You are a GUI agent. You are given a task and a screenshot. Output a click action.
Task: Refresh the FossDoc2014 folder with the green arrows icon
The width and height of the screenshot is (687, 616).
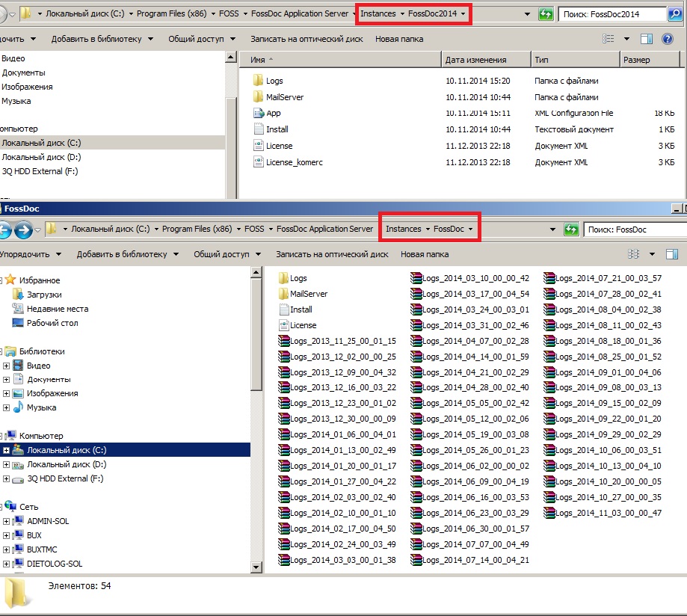click(x=546, y=14)
